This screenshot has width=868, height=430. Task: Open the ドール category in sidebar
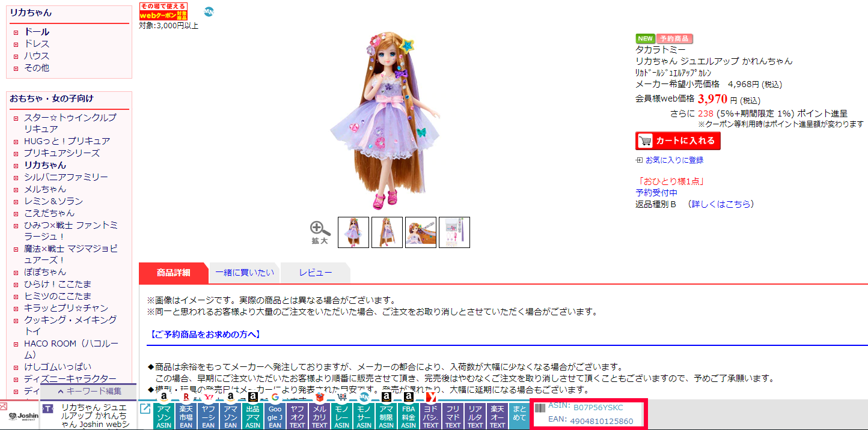[37, 32]
